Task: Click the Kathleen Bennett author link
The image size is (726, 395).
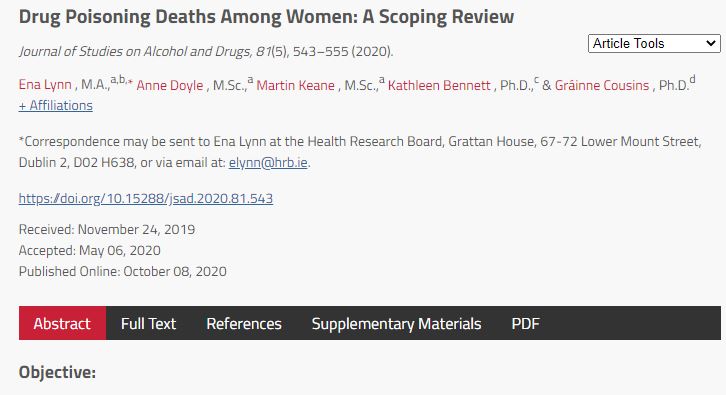Action: pos(439,85)
